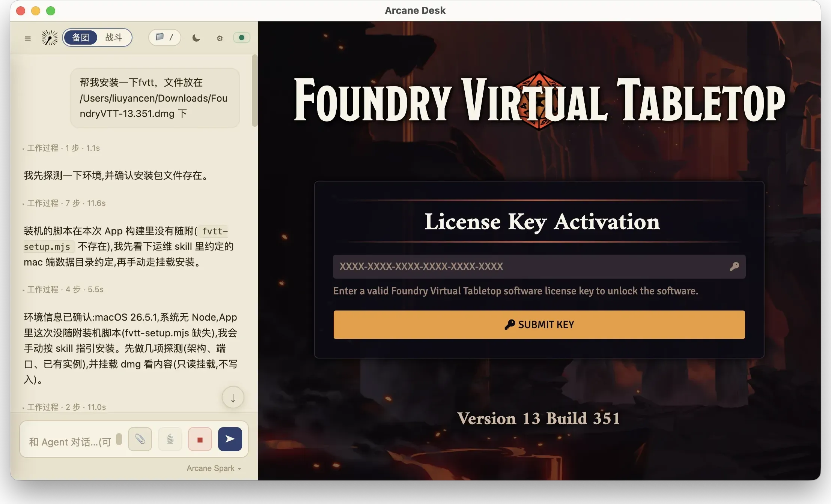Click key icon inside license field
This screenshot has height=504, width=831.
[x=735, y=267]
